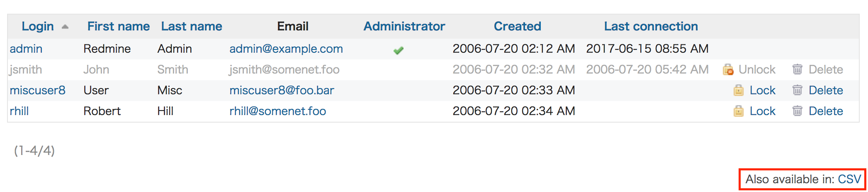Open the rhill login link
Viewport: 868px width, 192px height.
(x=19, y=111)
